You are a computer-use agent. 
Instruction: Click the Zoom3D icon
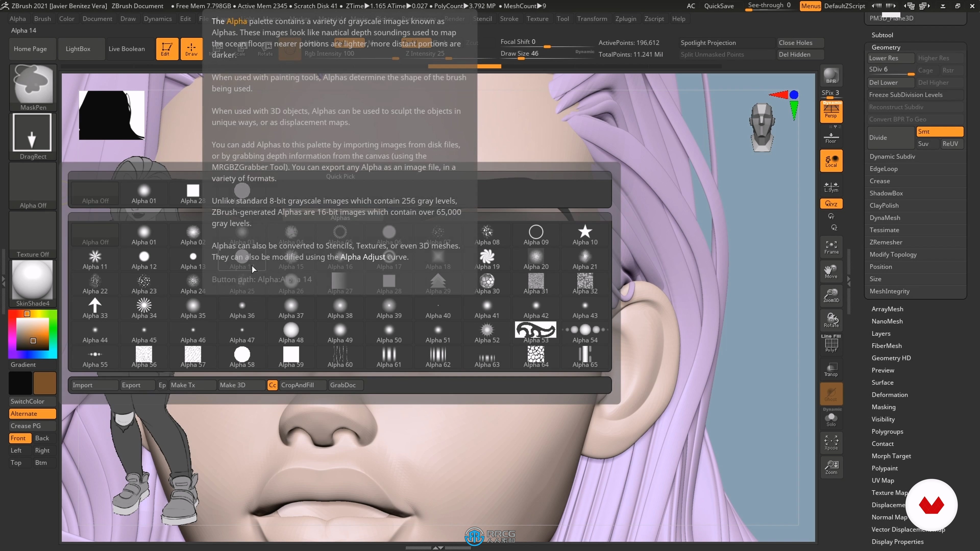[x=831, y=296]
